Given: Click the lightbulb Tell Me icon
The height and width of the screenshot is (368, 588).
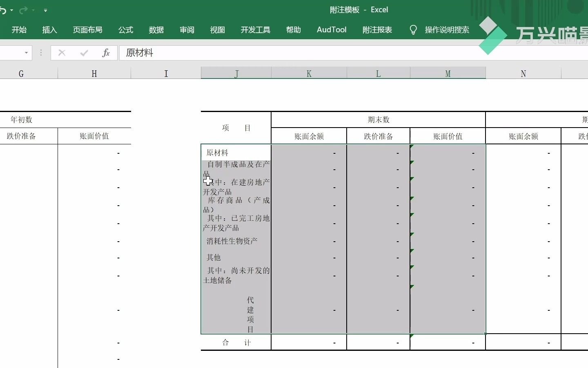Looking at the screenshot, I should pyautogui.click(x=413, y=30).
